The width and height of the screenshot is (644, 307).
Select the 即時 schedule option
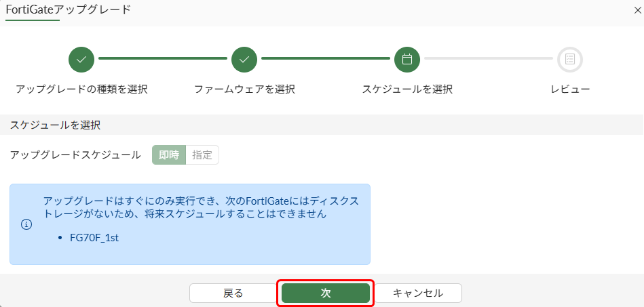click(169, 155)
